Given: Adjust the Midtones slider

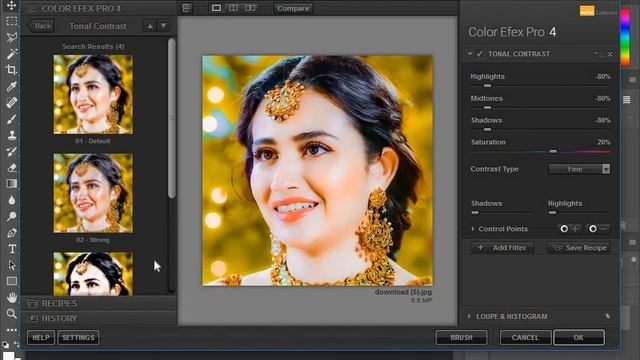Looking at the screenshot, I should click(487, 108).
